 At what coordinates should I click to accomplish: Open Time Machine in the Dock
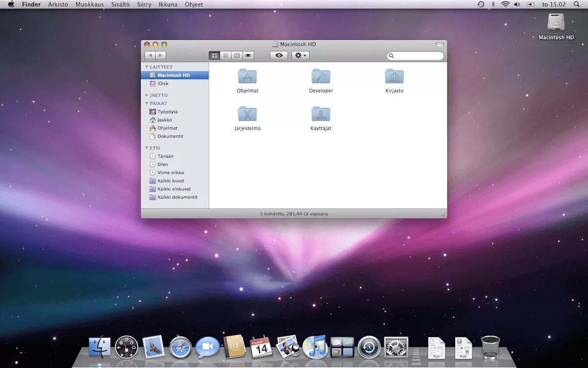(x=369, y=347)
